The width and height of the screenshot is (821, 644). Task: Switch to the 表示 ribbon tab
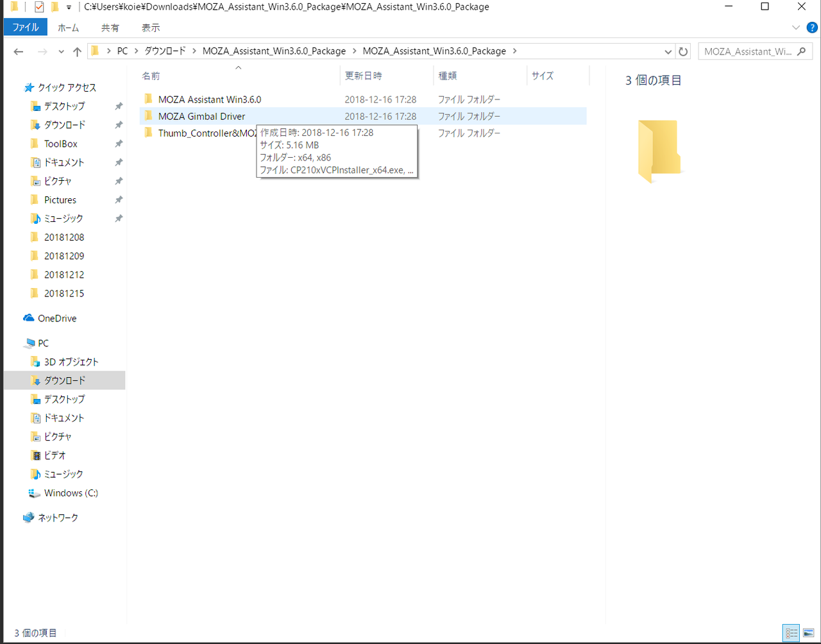click(151, 28)
